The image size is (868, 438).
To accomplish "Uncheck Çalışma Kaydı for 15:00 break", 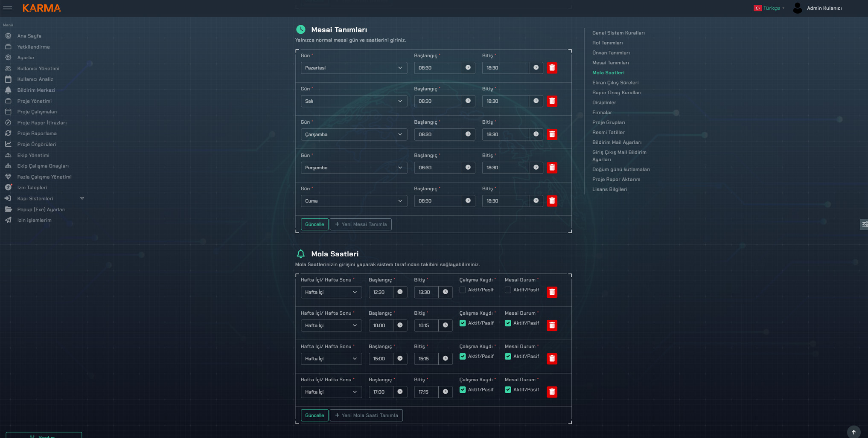I will (463, 357).
